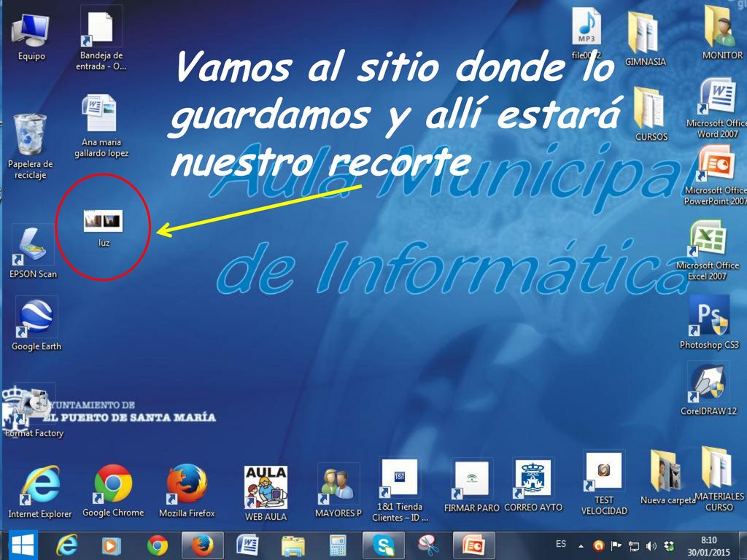Image resolution: width=747 pixels, height=560 pixels.
Task: Switch to Firefox in taskbar
Action: tap(203, 545)
